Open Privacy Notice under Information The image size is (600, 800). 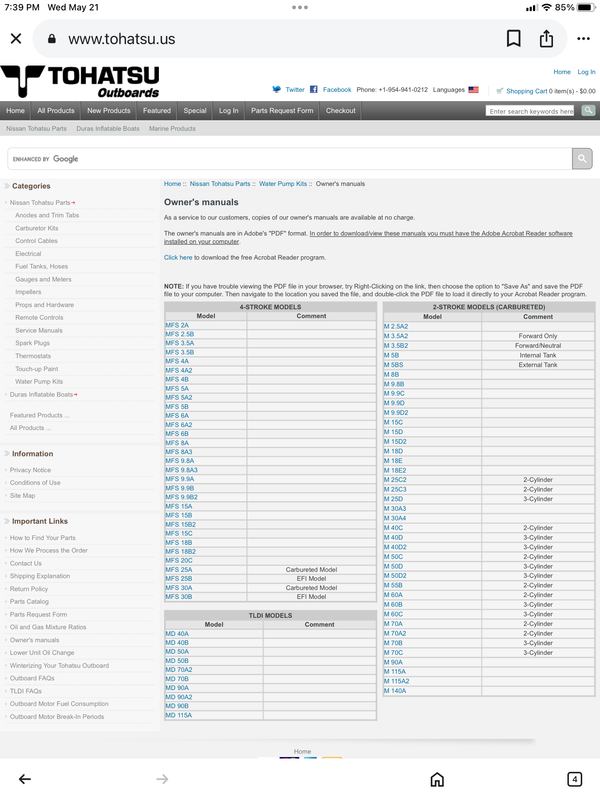click(30, 470)
